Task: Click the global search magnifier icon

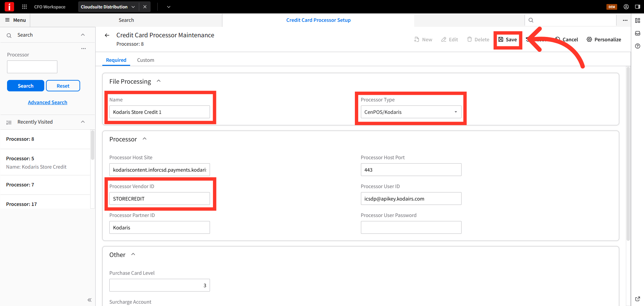Action: [x=531, y=20]
